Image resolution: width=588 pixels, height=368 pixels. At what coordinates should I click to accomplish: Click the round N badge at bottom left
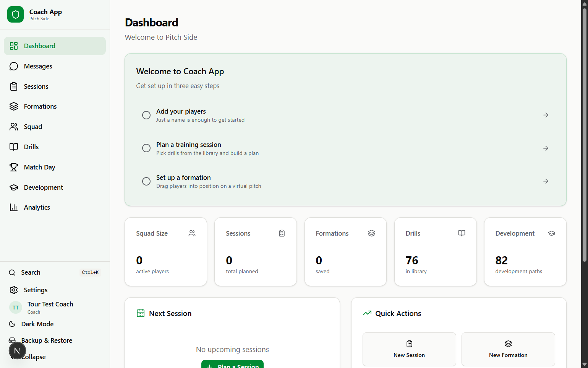pos(17,351)
